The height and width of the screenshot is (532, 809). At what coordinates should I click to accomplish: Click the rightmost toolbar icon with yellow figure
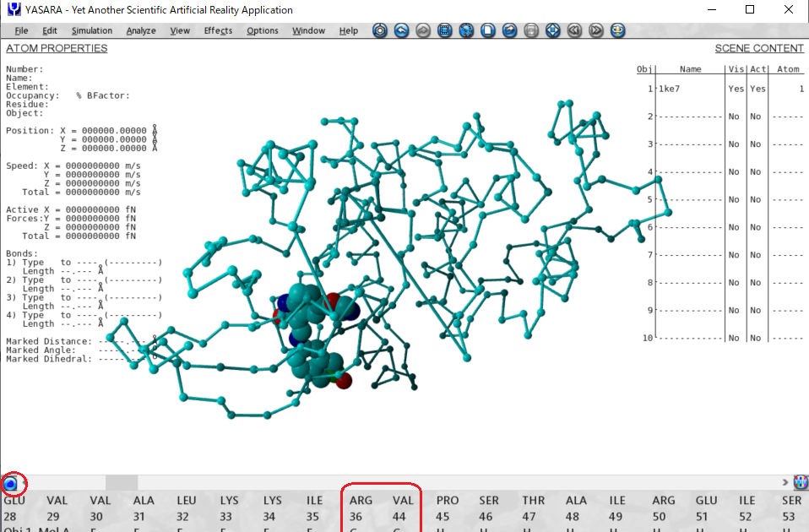(617, 30)
